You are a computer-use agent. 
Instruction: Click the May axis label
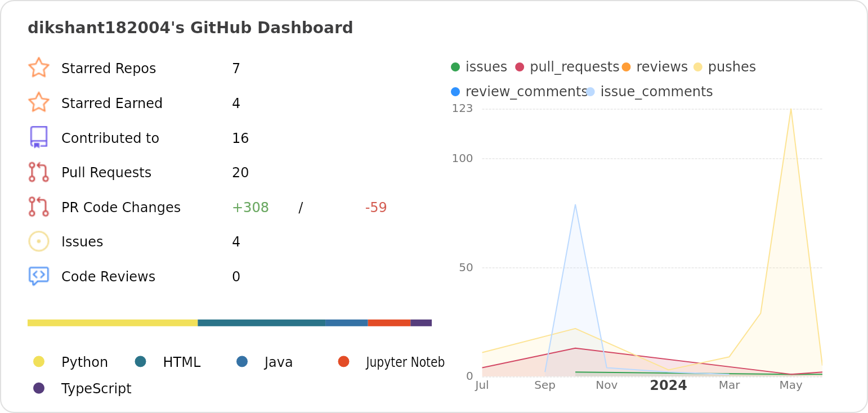click(791, 385)
